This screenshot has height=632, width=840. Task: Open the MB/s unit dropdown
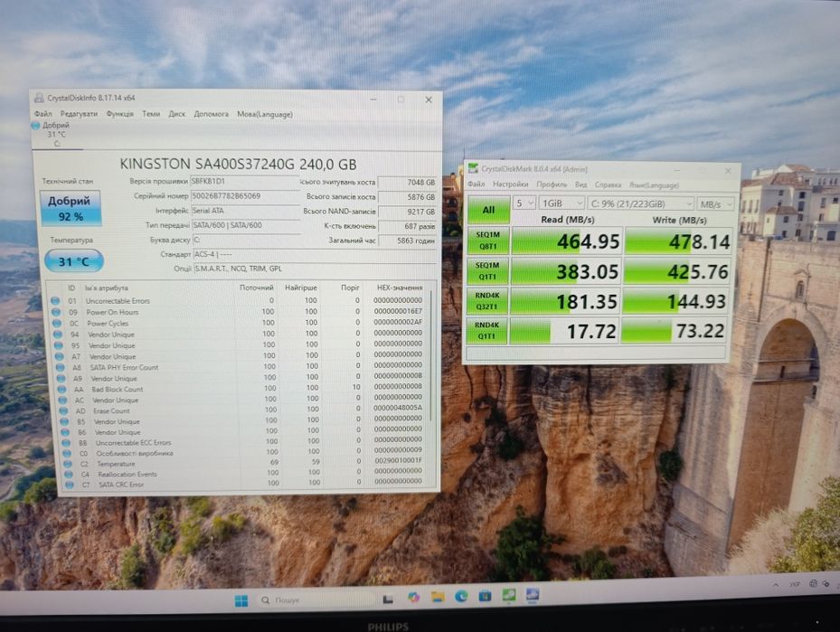(x=715, y=204)
